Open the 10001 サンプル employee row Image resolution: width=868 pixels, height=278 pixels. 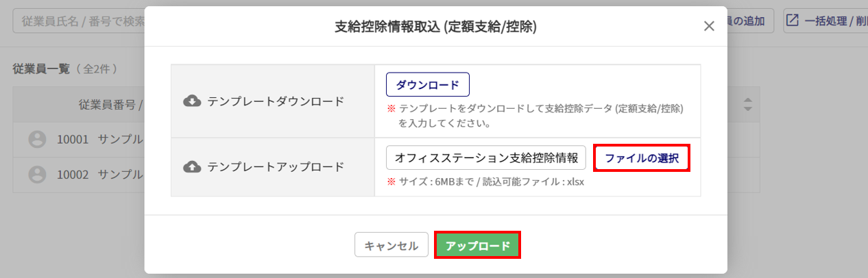[x=79, y=140]
